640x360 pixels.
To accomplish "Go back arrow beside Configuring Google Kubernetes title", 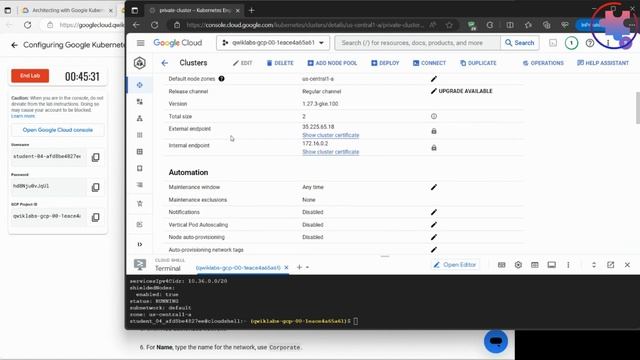I will 15,45.
